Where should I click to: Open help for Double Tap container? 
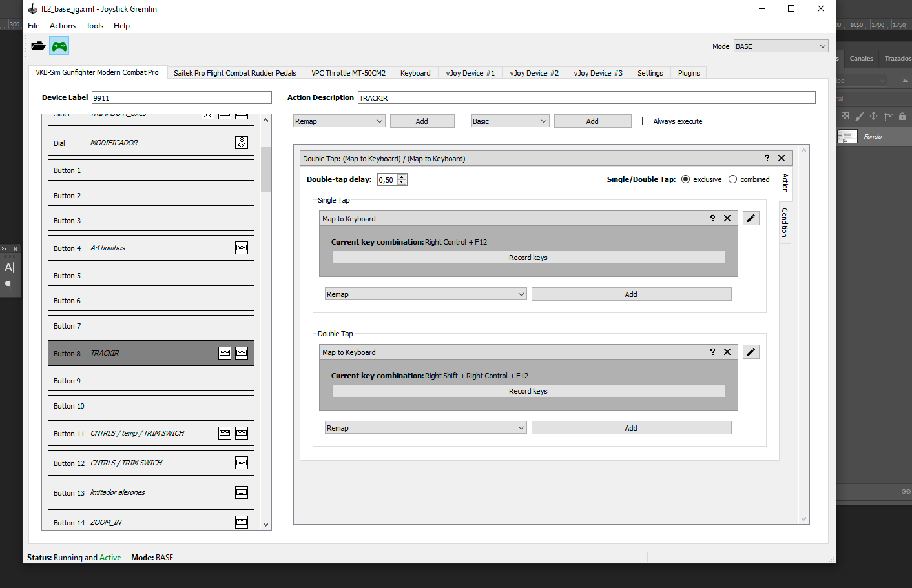click(767, 158)
